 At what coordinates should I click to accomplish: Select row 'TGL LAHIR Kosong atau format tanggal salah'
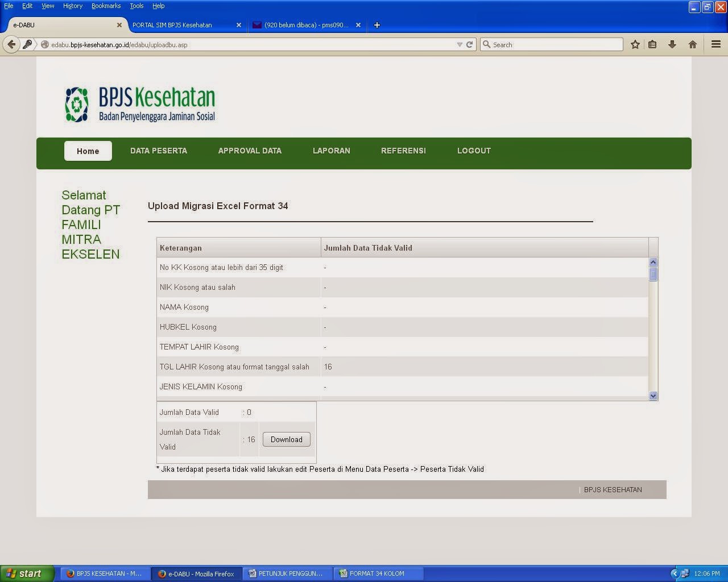[x=403, y=367]
